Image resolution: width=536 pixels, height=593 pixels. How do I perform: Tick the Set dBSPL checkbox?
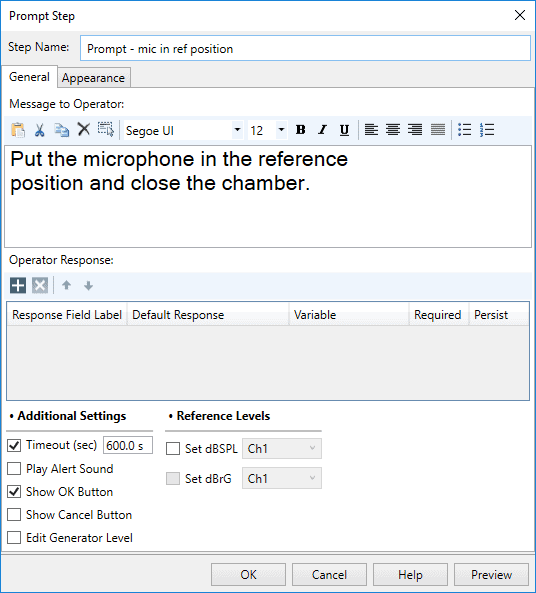point(173,449)
